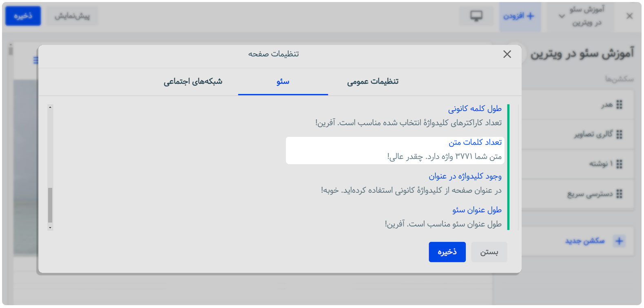Click the desktop monitor view icon
Image resolution: width=644 pixels, height=308 pixels.
[476, 16]
